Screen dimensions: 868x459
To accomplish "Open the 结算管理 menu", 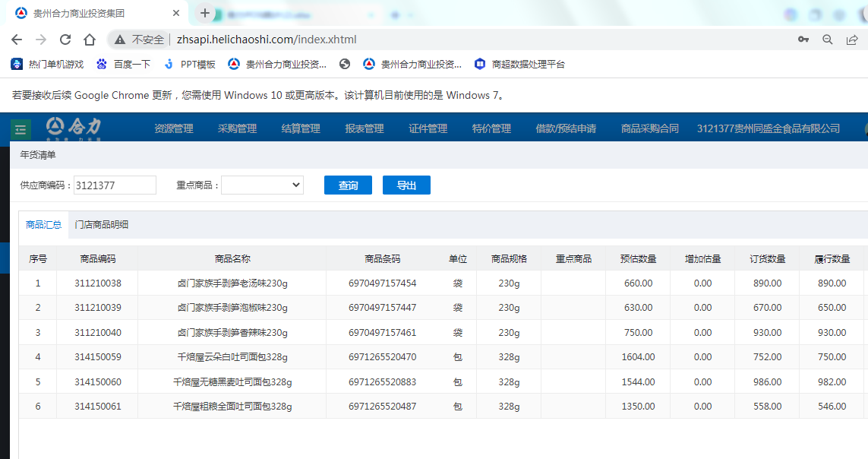I will 301,128.
